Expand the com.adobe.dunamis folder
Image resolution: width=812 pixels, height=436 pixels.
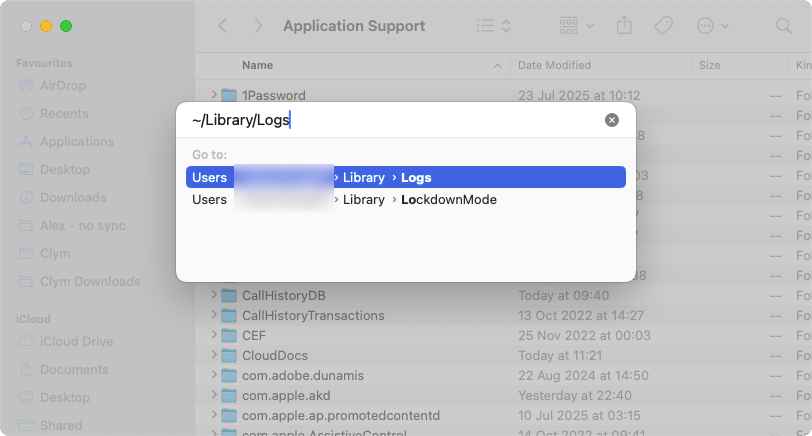(x=214, y=375)
